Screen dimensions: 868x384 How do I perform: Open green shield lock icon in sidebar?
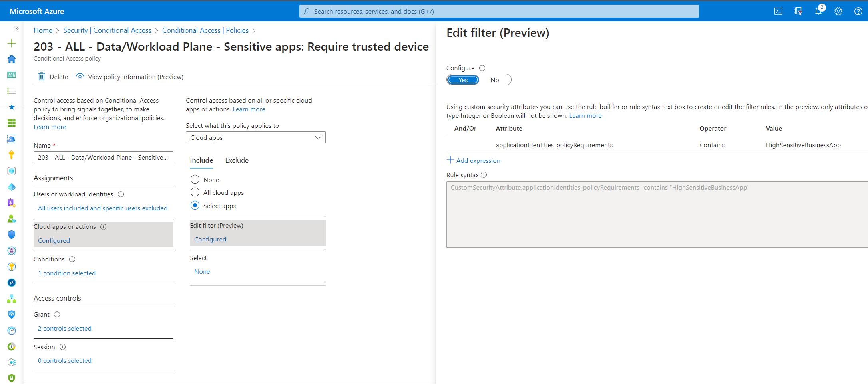click(12, 378)
